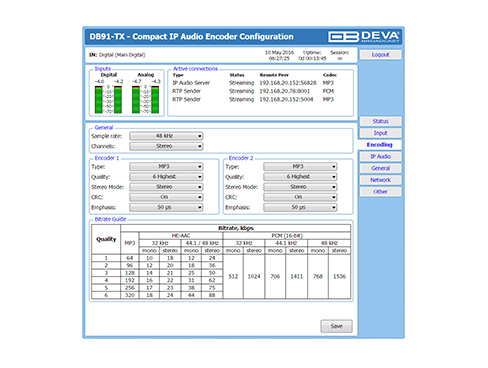Open Encoder 1 Emphasis dropdown
Viewport: 488px width, 368px height.
click(x=166, y=207)
